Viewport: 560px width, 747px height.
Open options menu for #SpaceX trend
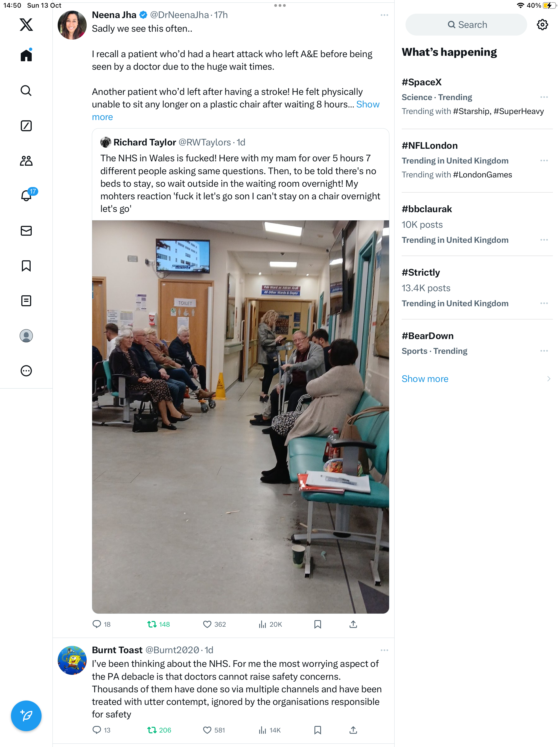(x=544, y=97)
